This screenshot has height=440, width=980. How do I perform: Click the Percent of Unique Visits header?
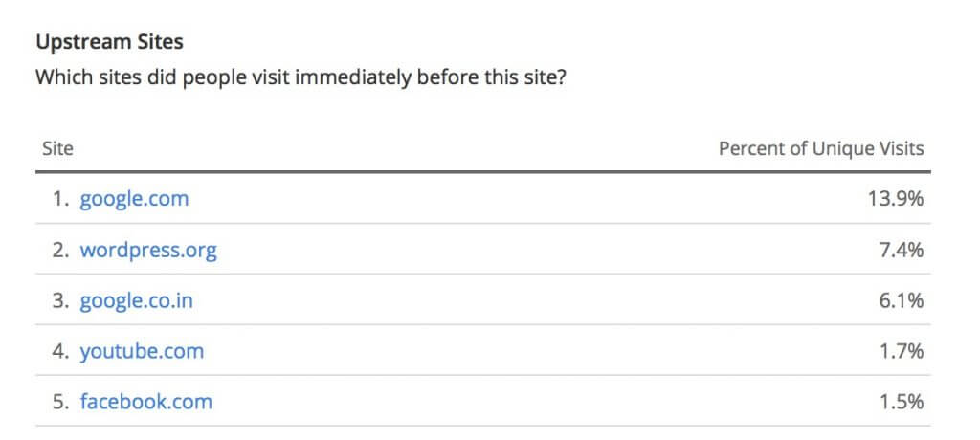(x=821, y=148)
